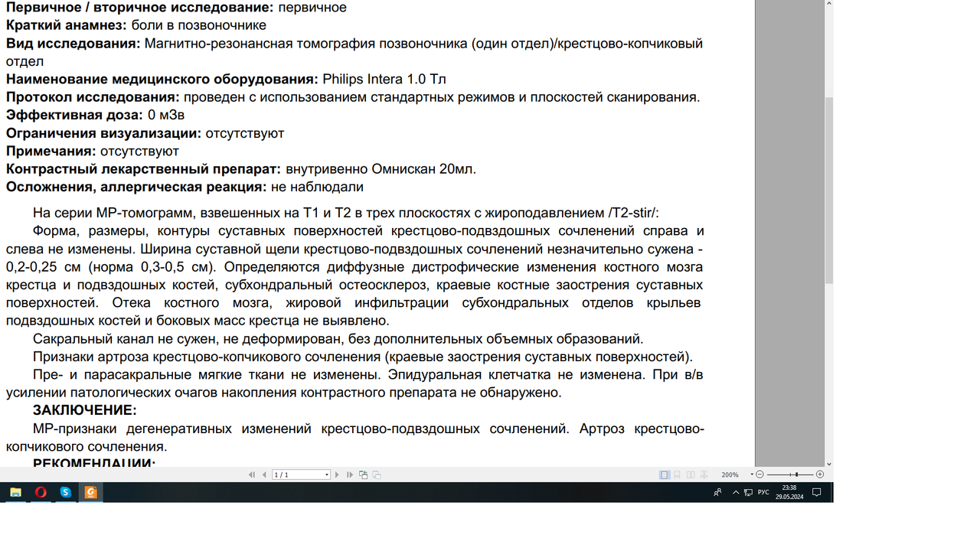Click the 'ЗАКЛЮЧЕНИЕ:' heading
980x551 pixels.
[84, 411]
